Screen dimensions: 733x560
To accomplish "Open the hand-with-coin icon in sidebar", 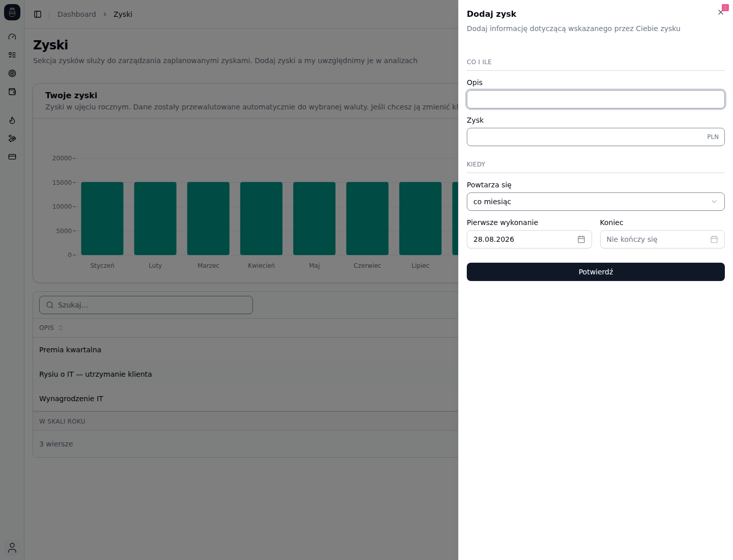I will [12, 138].
